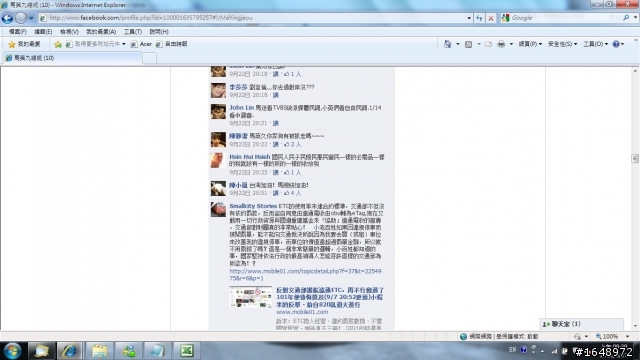This screenshot has height=360, width=640.
Task: Open the 編輯(E) menu
Action: pyautogui.click(x=43, y=32)
